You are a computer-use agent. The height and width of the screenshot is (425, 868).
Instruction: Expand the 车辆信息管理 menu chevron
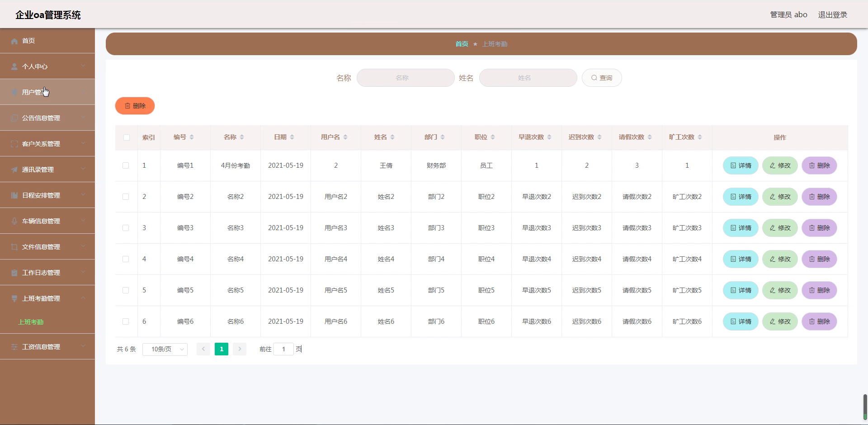point(83,221)
